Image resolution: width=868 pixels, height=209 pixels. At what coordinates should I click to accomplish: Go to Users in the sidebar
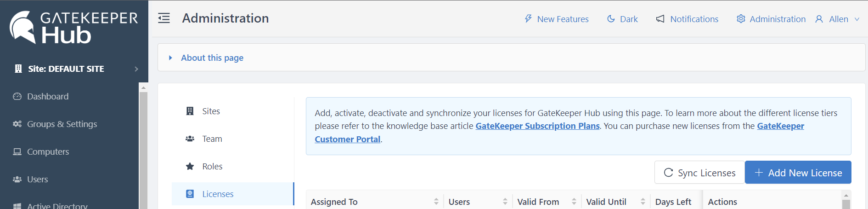tap(37, 179)
